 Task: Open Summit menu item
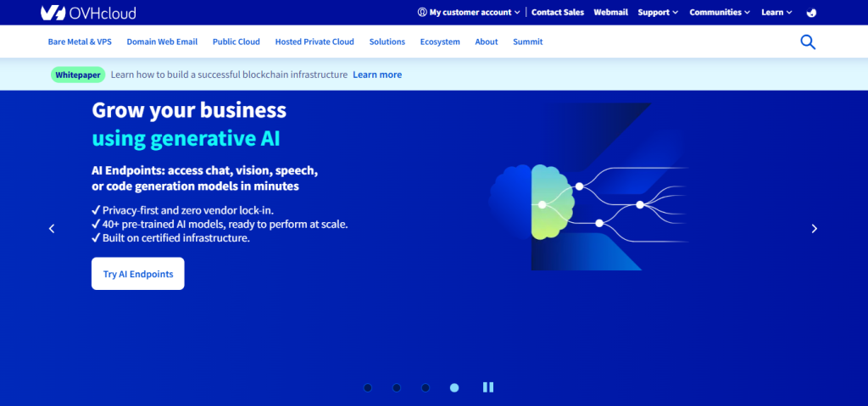click(527, 42)
